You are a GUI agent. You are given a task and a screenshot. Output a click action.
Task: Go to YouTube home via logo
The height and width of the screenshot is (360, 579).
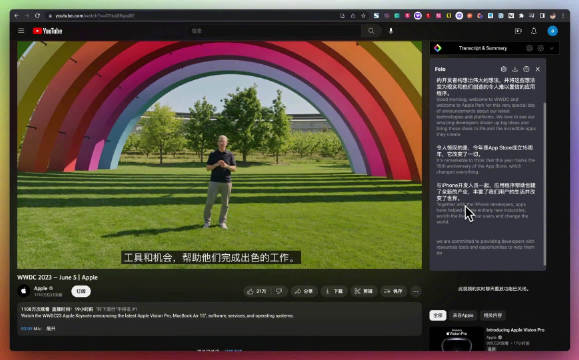pyautogui.click(x=47, y=31)
